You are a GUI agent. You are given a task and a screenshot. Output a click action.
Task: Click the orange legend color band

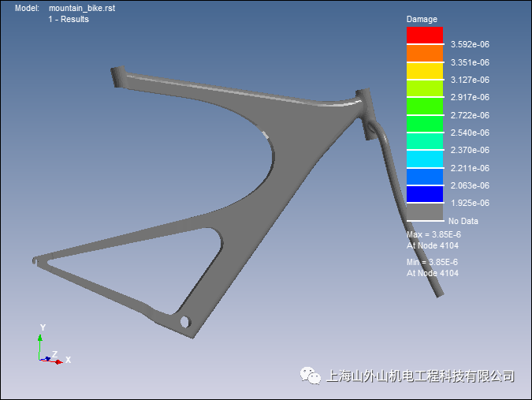(x=425, y=53)
